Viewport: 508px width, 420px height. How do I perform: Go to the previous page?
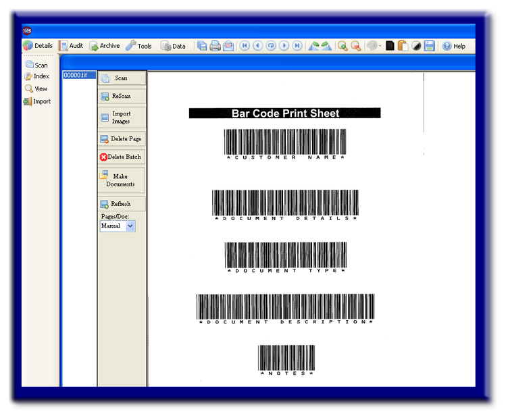coord(258,46)
